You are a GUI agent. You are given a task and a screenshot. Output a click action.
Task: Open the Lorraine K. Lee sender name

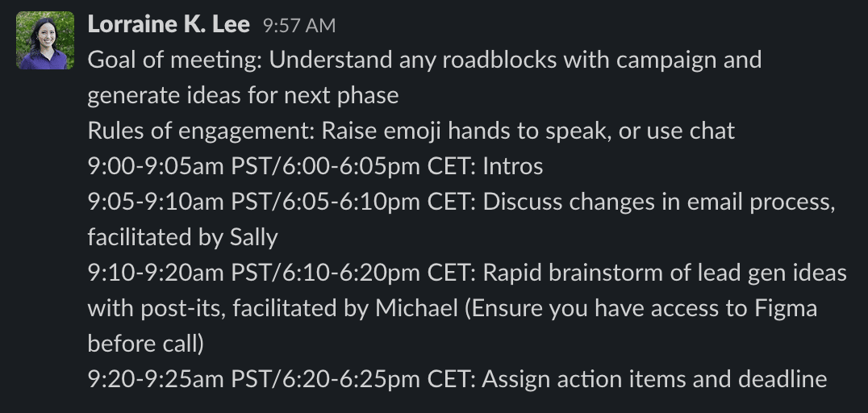coord(169,25)
